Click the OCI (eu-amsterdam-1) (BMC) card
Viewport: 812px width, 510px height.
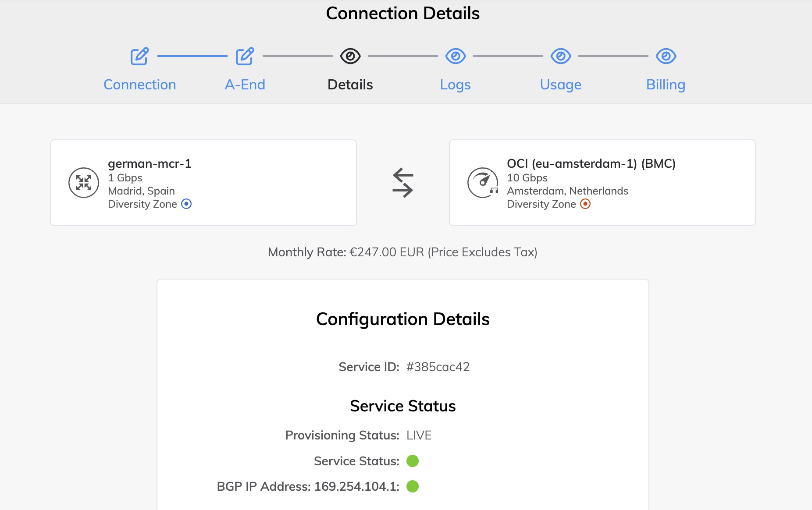pos(602,182)
